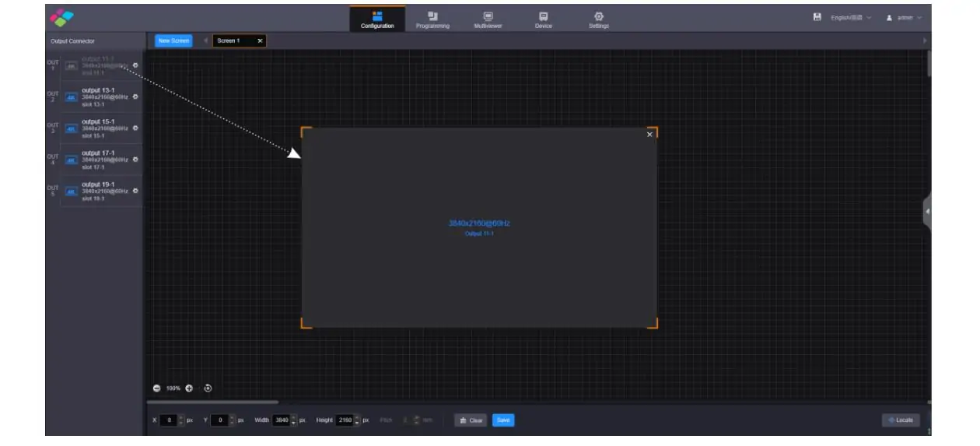The height and width of the screenshot is (446, 980).
Task: Click the New Screen button
Action: (x=173, y=40)
